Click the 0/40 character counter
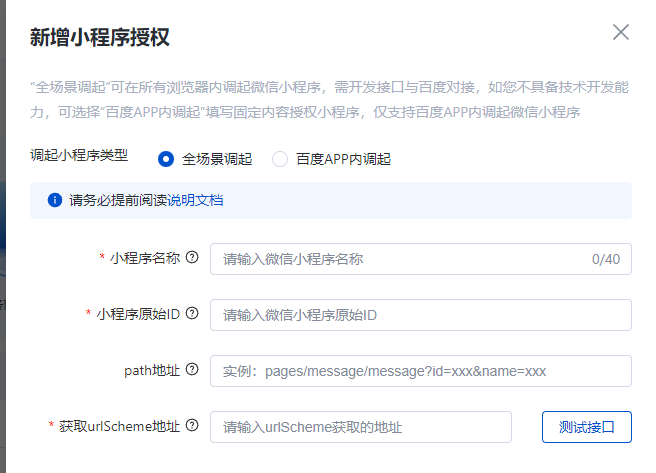Image resolution: width=656 pixels, height=473 pixels. coord(606,259)
